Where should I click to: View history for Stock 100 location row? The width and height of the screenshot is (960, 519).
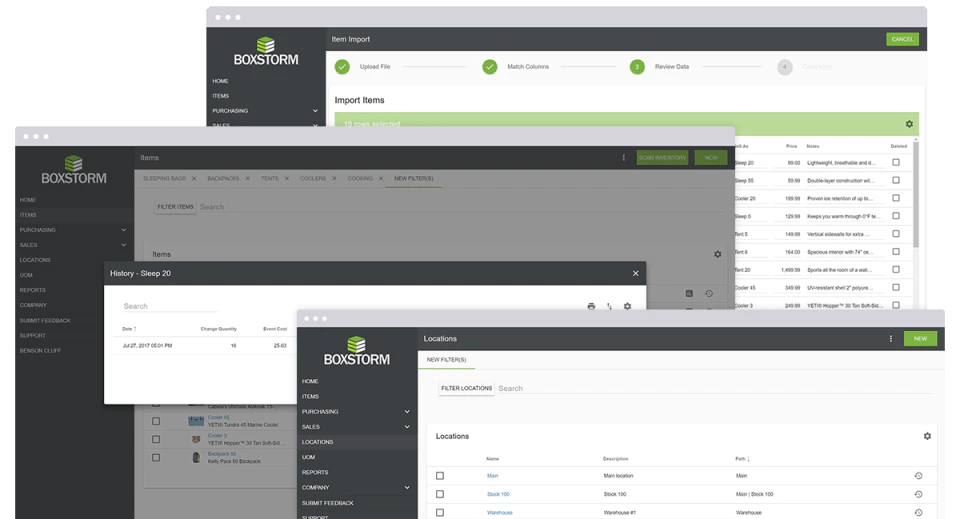(x=918, y=494)
